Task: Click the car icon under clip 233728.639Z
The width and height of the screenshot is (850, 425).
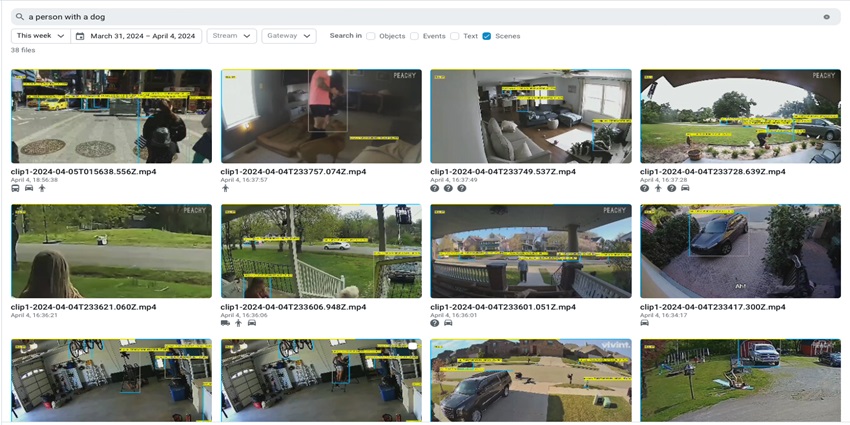Action: (685, 188)
